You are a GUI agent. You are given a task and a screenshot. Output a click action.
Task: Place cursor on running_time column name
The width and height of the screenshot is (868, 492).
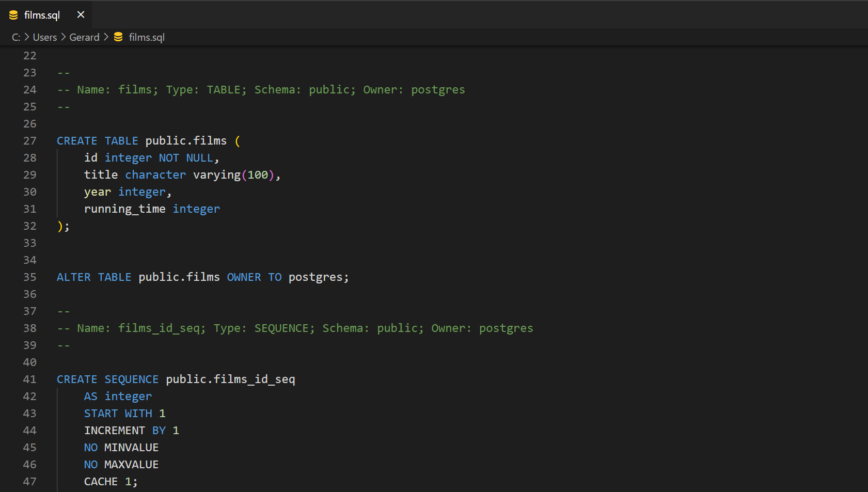click(x=124, y=209)
